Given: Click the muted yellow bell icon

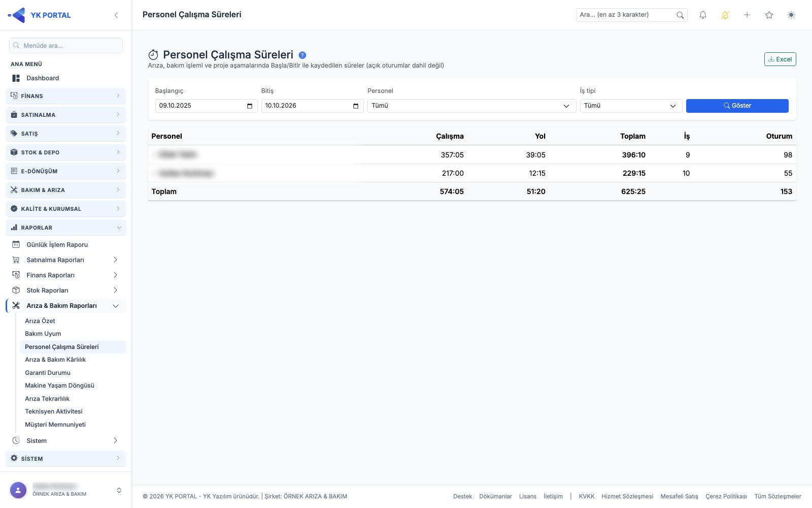Looking at the screenshot, I should pyautogui.click(x=725, y=15).
